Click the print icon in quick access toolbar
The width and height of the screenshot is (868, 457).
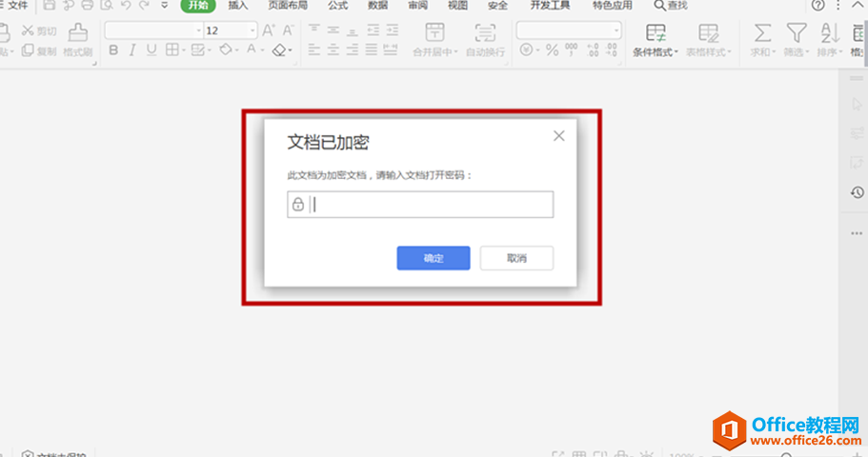click(88, 6)
